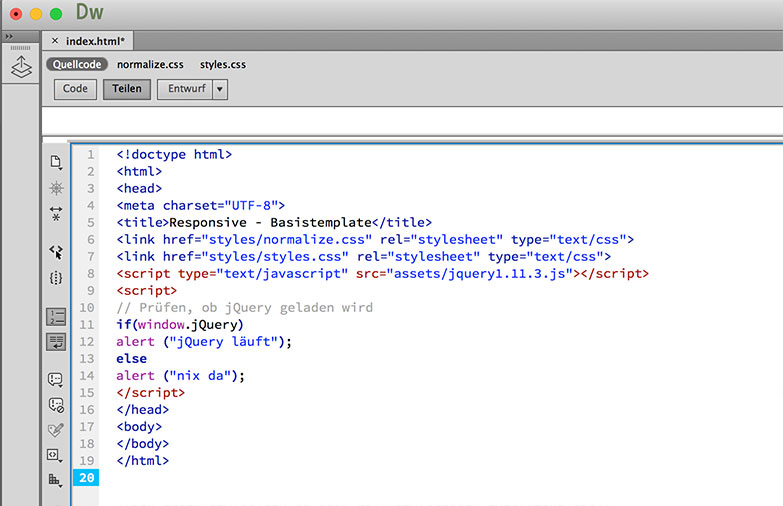Apply comment using the speech bubble icon
783x506 pixels.
click(x=56, y=380)
